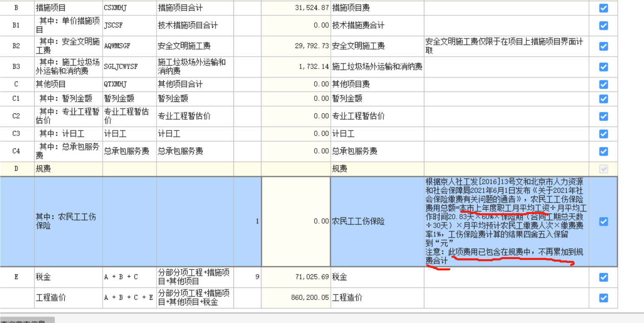Screen dimensions: 644x323
Task: Select the code cell CSXMHJ
Action: coord(129,8)
